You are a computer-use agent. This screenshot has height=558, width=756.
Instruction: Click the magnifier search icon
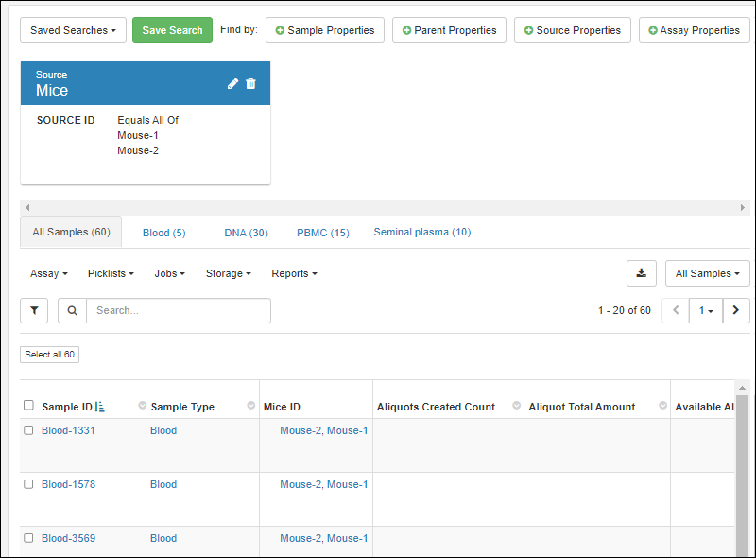pyautogui.click(x=72, y=310)
